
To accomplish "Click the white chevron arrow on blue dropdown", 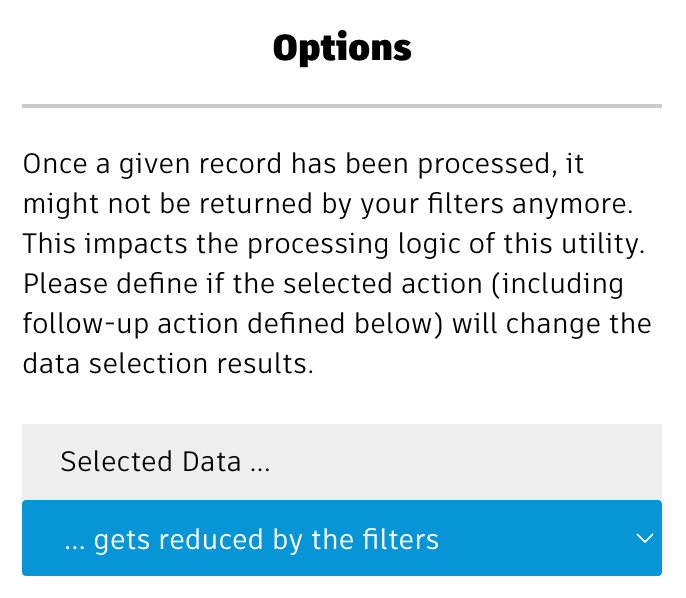I will (x=644, y=539).
